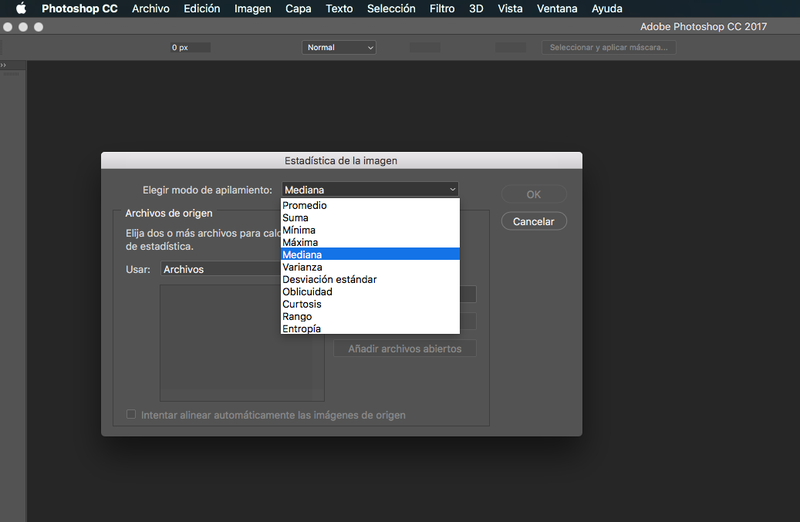Viewport: 800px width, 522px height.
Task: Open the Capa menu
Action: (298, 9)
